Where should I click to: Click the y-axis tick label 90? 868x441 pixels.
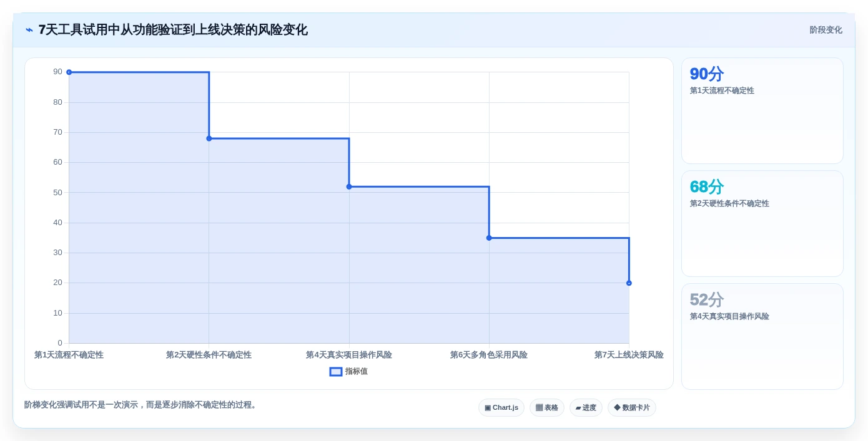pos(57,72)
